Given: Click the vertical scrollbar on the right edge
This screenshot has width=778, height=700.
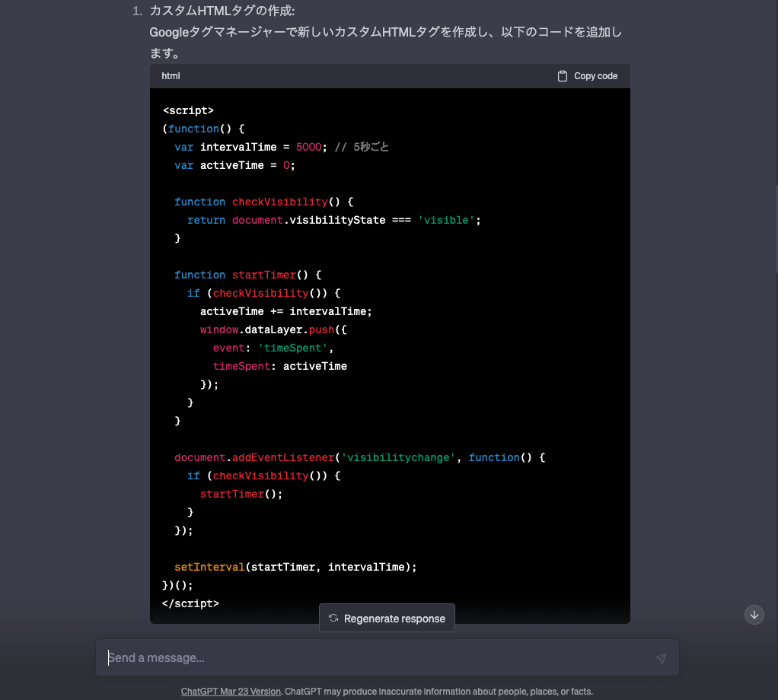Looking at the screenshot, I should point(776,228).
